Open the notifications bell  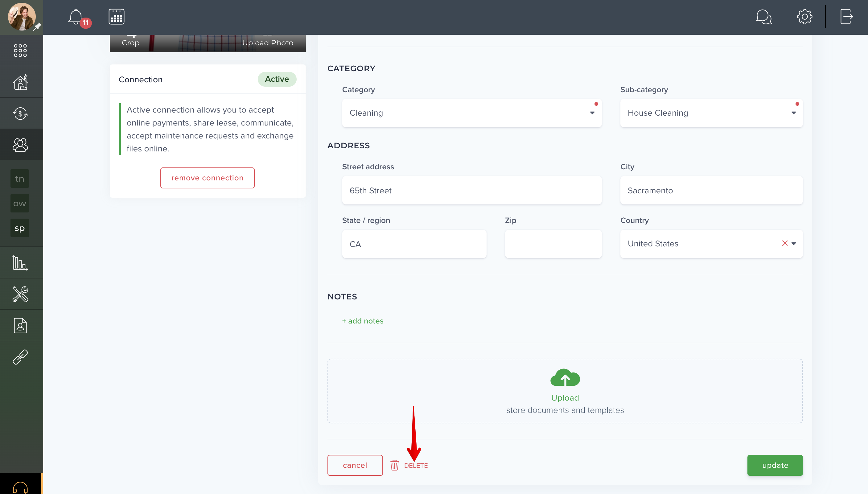(x=76, y=17)
